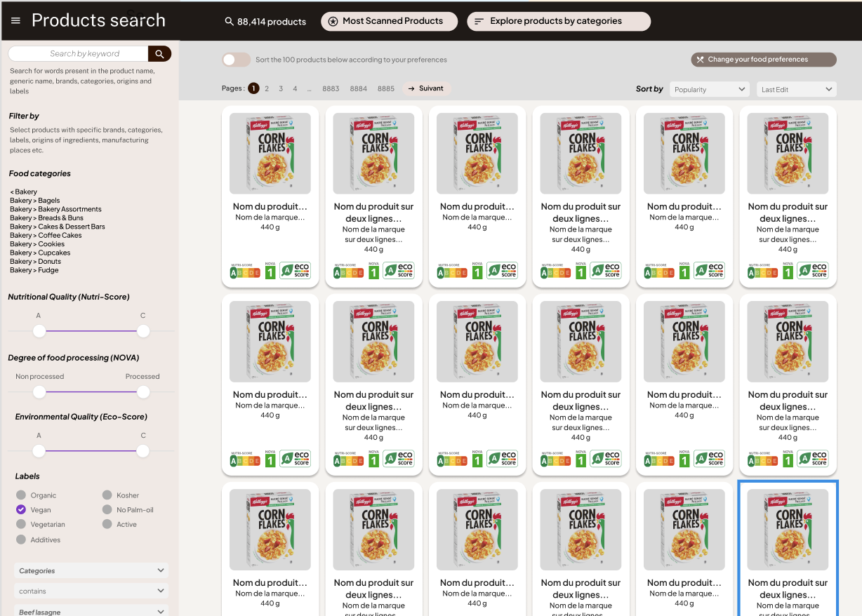862x616 pixels.
Task: Jump to page 8883
Action: 331,89
